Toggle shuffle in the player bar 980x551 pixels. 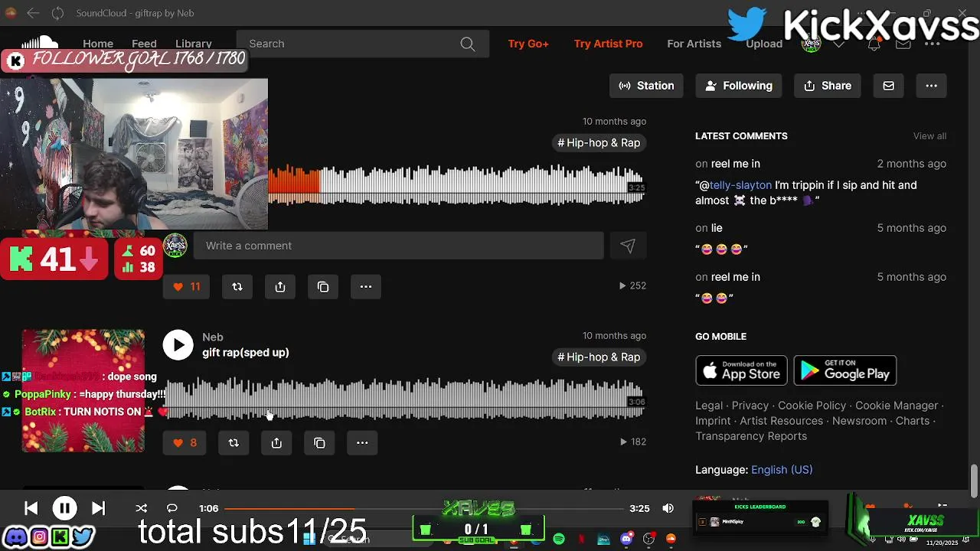click(141, 508)
